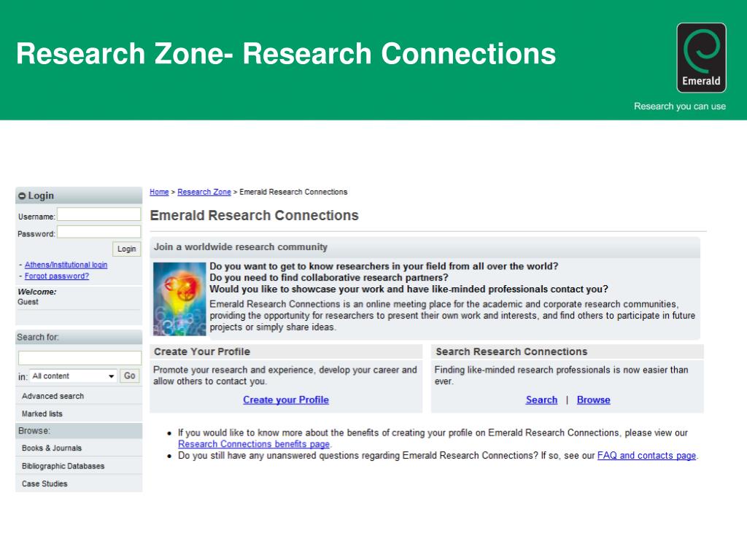Go to the Research Zone breadcrumb link
747x560 pixels.
(204, 192)
